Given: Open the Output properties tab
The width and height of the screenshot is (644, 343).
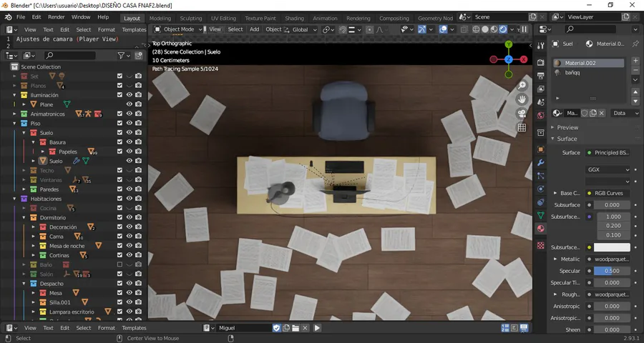Looking at the screenshot, I should [540, 76].
